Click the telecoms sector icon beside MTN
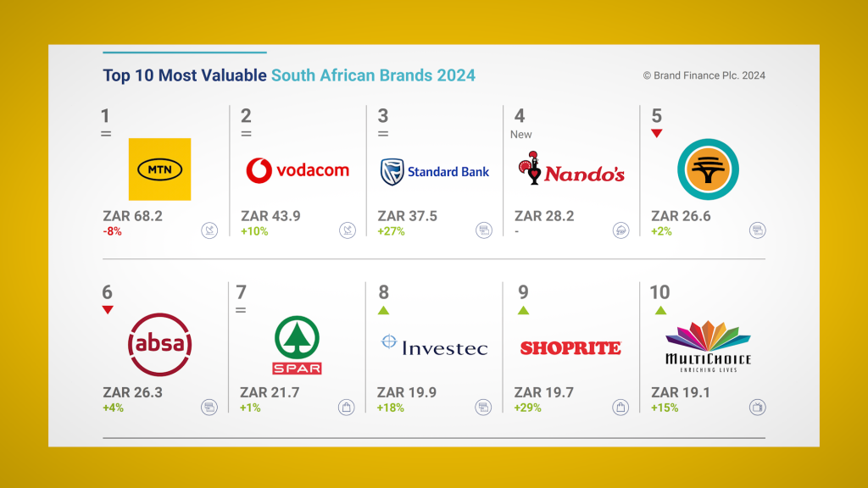868x488 pixels. click(209, 230)
